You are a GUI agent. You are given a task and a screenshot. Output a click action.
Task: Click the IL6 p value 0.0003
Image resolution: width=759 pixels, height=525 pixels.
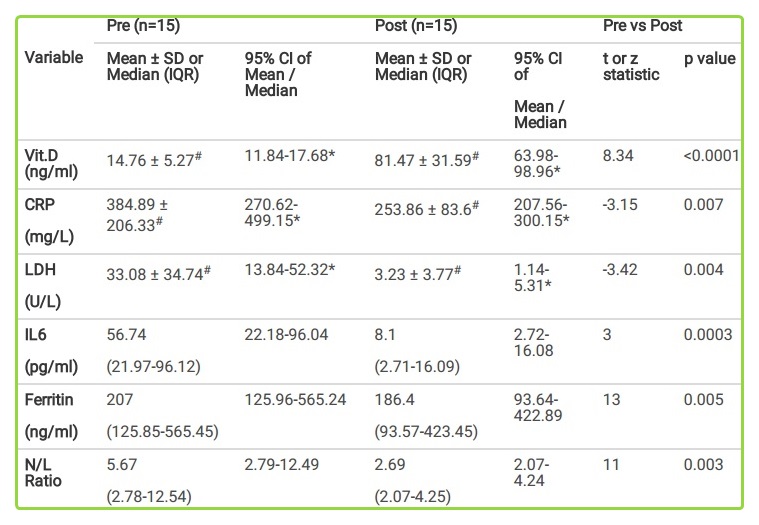(709, 335)
